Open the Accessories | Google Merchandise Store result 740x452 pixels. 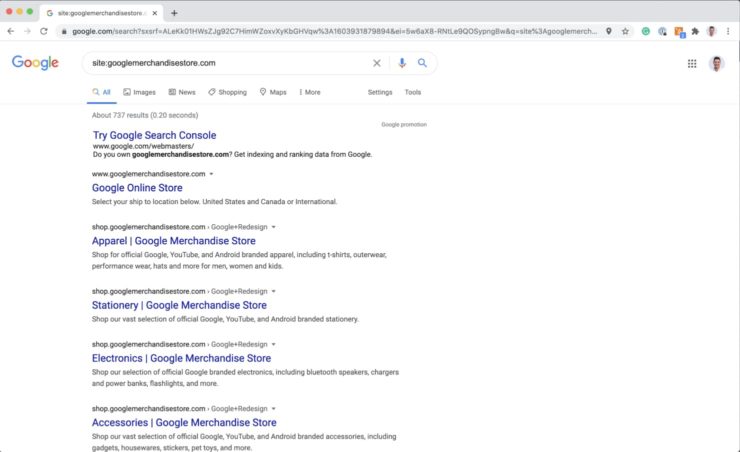[x=184, y=422]
